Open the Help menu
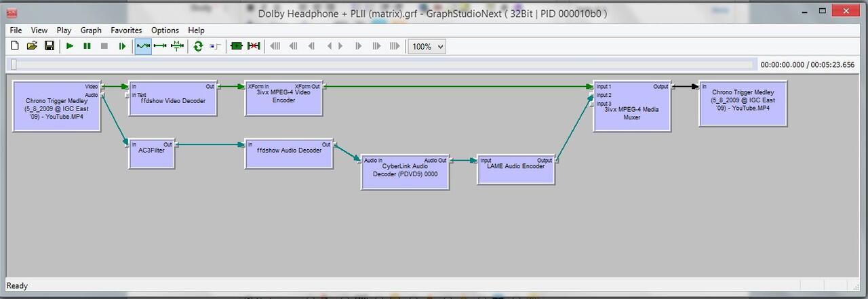This screenshot has height=299, width=868. 196,30
